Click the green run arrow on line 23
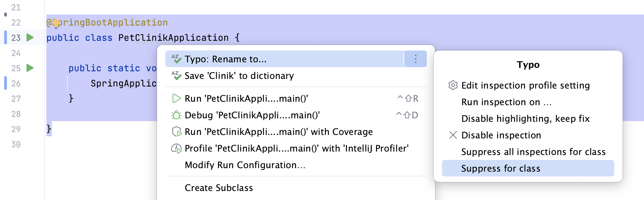The width and height of the screenshot is (644, 200). tap(30, 37)
